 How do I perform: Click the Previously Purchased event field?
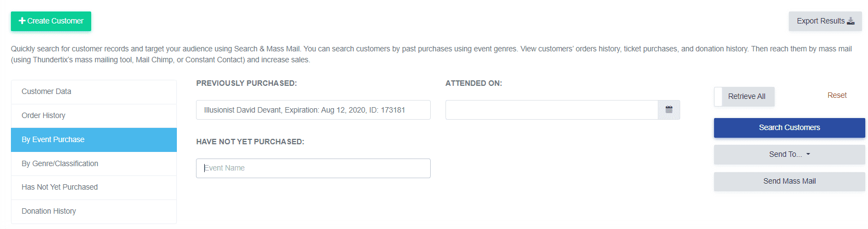click(x=313, y=110)
